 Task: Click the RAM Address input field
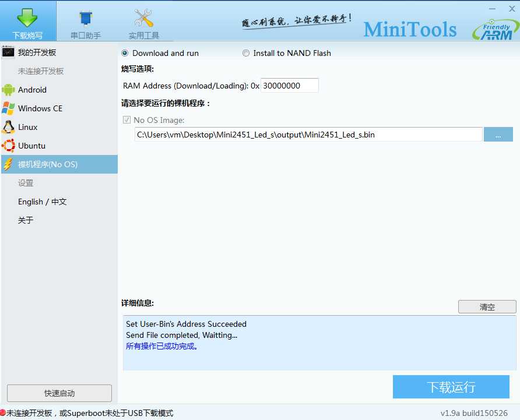(290, 86)
